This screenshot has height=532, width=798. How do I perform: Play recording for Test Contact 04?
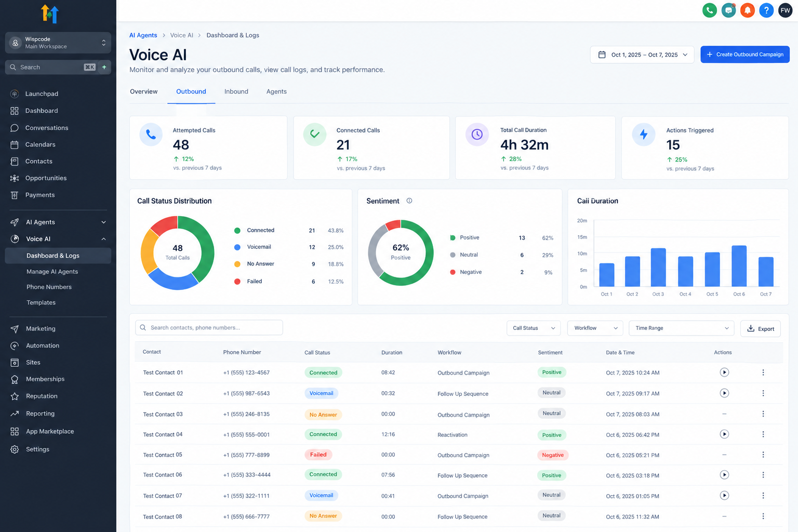[724, 434]
